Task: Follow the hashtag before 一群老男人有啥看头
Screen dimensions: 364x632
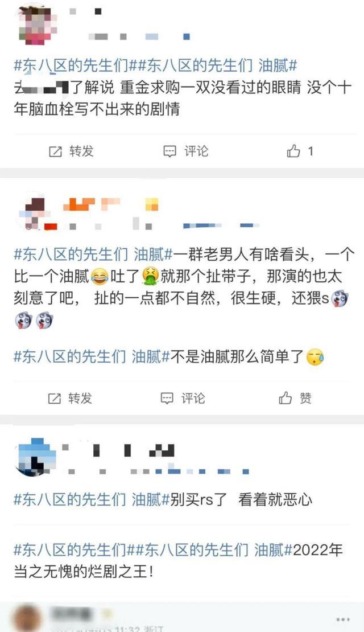Action: pyautogui.click(x=93, y=255)
